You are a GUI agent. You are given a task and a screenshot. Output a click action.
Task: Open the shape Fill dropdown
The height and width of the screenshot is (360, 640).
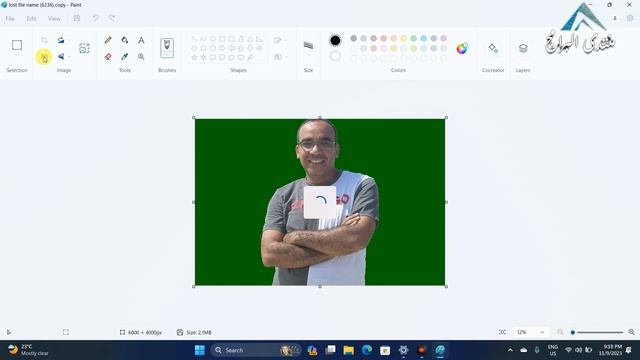click(x=280, y=57)
